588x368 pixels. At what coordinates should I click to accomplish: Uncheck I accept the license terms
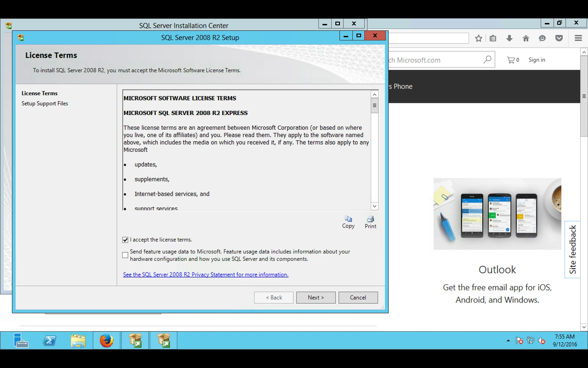125,240
